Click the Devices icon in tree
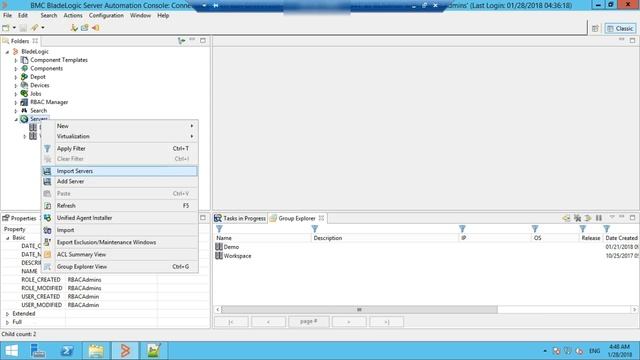 24,85
